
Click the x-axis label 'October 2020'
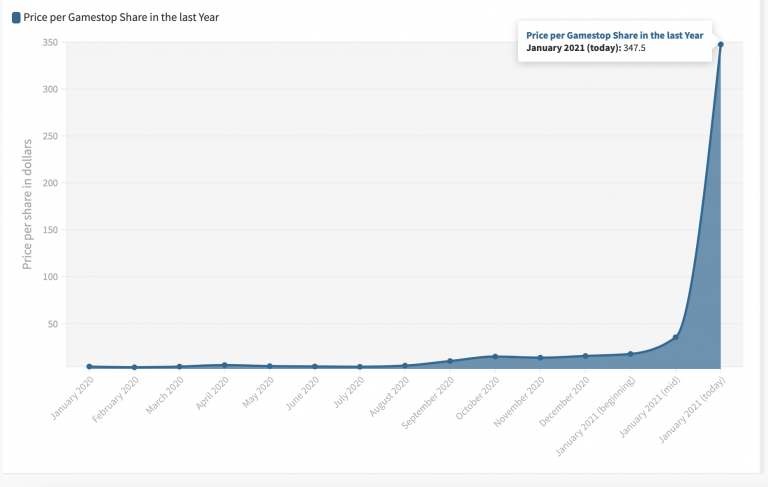tap(477, 398)
